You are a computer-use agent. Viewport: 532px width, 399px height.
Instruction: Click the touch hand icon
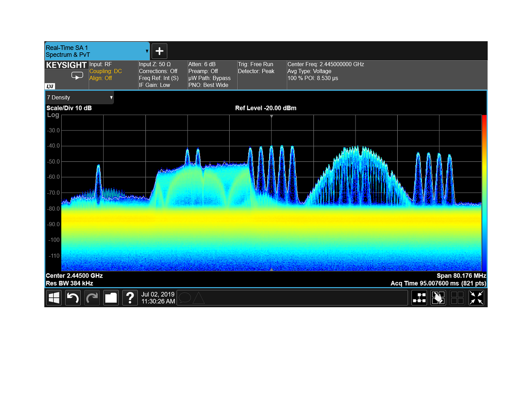click(438, 298)
